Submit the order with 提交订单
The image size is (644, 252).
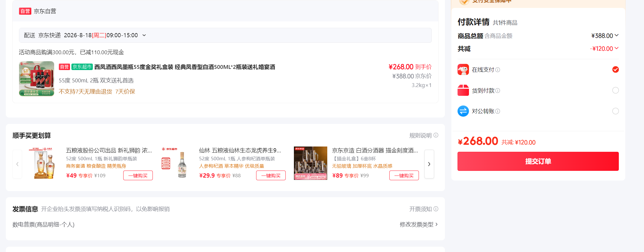pos(538,161)
